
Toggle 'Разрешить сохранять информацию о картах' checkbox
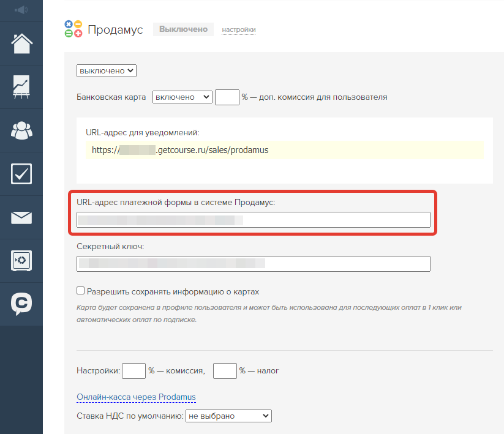(x=80, y=291)
